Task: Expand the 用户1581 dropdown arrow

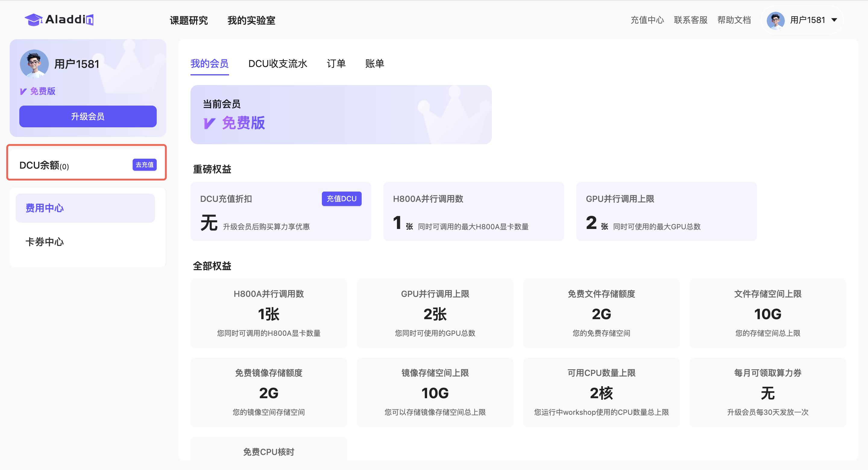Action: pos(834,20)
